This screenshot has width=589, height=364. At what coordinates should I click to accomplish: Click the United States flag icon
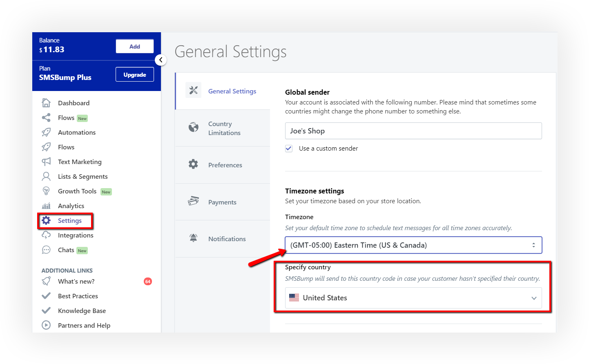click(294, 297)
